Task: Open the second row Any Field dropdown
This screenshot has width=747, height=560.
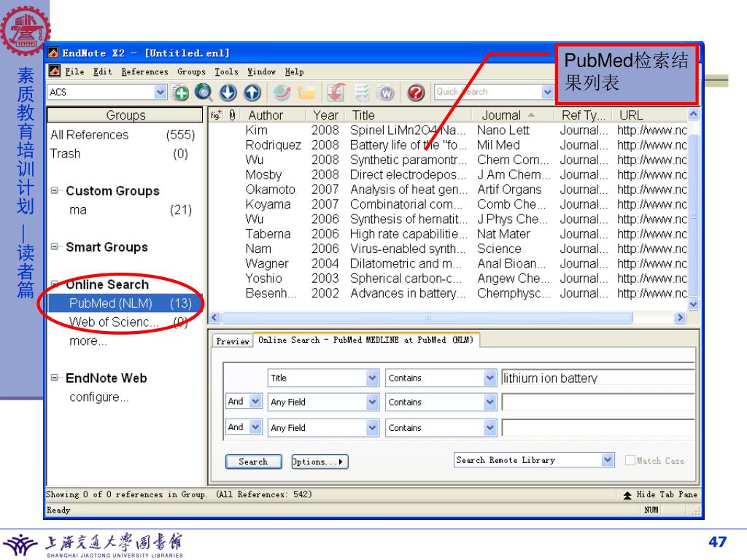Action: (373, 402)
